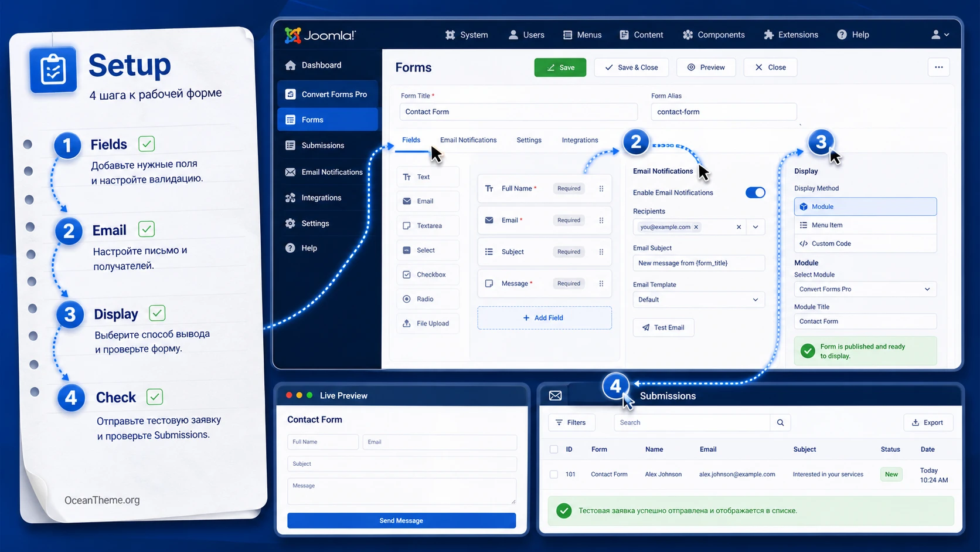Open the Users menu
This screenshot has width=980, height=552.
click(x=526, y=35)
